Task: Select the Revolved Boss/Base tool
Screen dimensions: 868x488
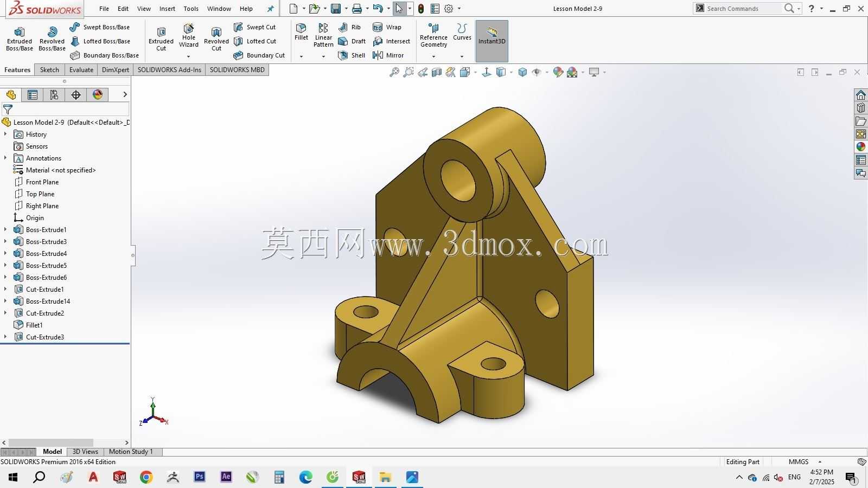Action: 52,39
